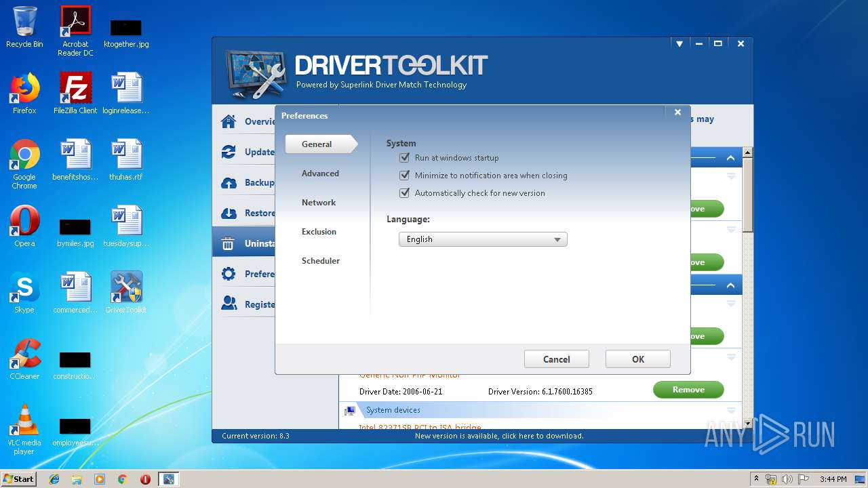This screenshot has width=868, height=488.
Task: Open the Scheduler preferences tab
Action: [x=321, y=261]
